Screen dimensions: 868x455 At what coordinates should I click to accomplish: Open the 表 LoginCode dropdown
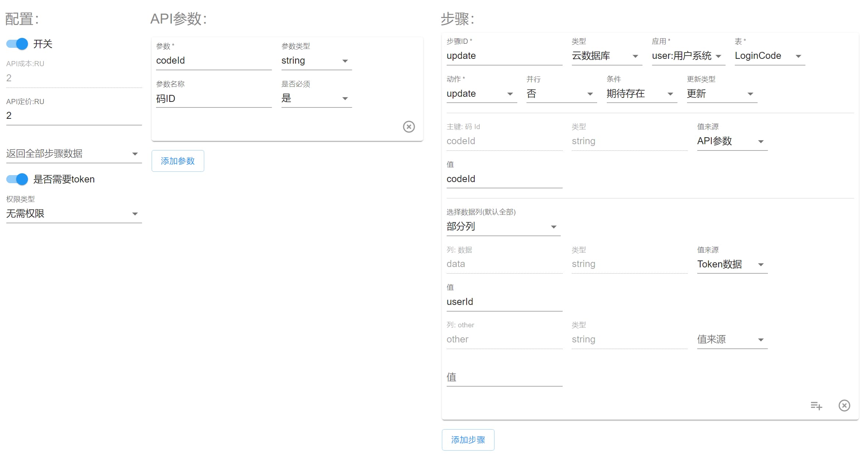point(769,56)
